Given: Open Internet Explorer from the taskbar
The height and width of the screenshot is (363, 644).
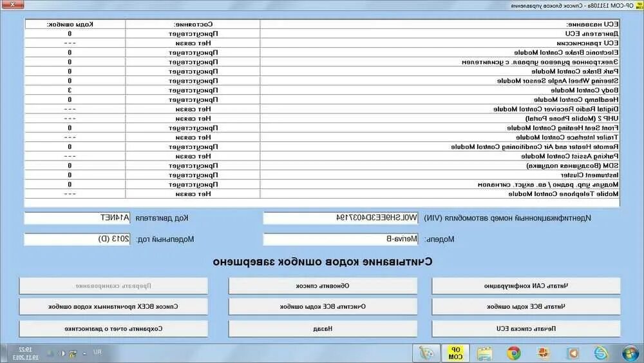Looking at the screenshot, I should tap(601, 353).
